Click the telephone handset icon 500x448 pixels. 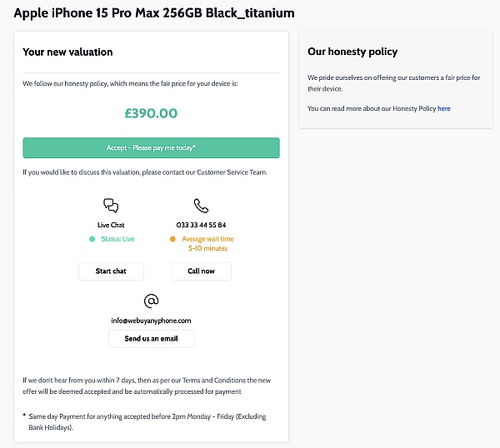point(201,206)
